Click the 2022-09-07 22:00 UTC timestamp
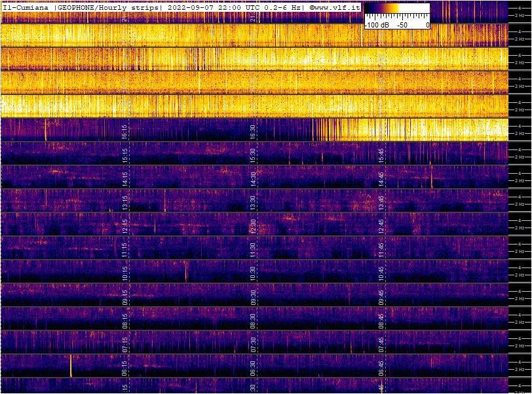Viewport: 532px width, 394px height. 214,7
